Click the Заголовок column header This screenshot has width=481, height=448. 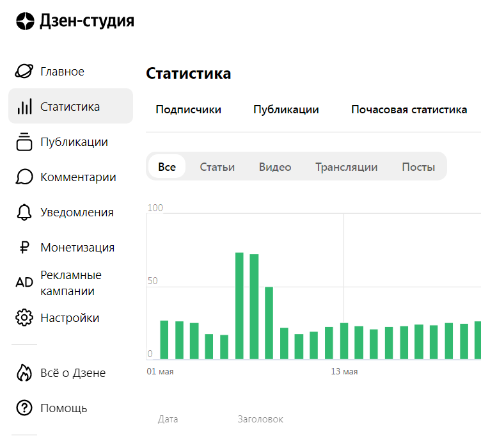[260, 419]
